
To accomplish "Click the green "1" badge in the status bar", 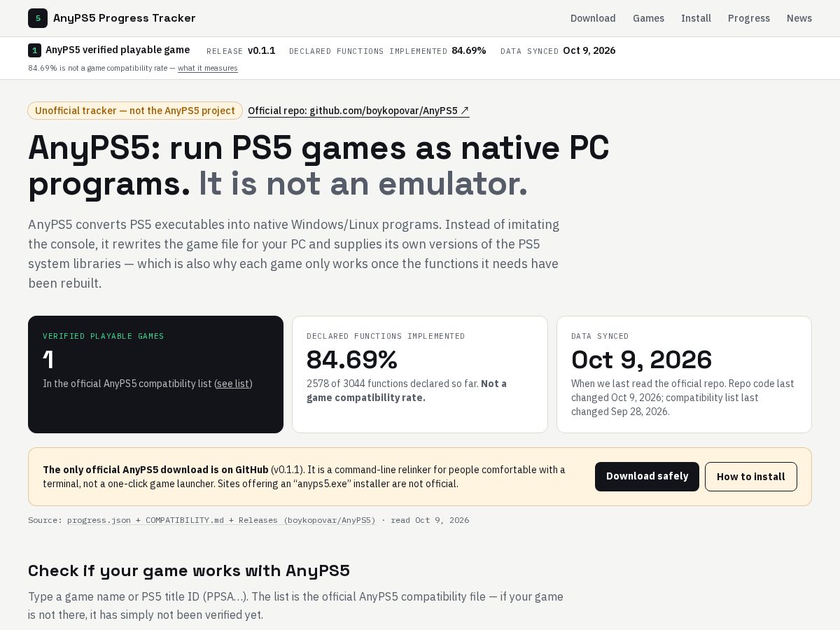I will (34, 50).
